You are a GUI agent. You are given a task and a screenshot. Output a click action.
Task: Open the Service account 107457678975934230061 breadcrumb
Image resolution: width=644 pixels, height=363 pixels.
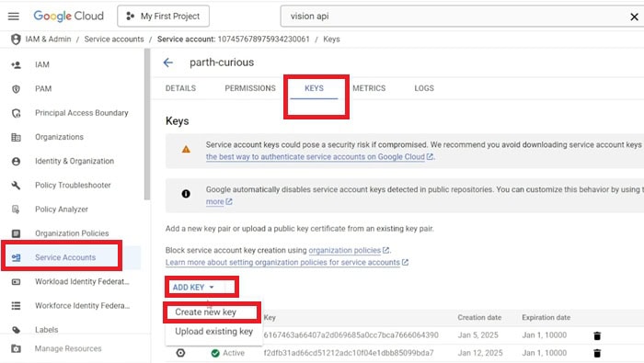click(x=234, y=40)
